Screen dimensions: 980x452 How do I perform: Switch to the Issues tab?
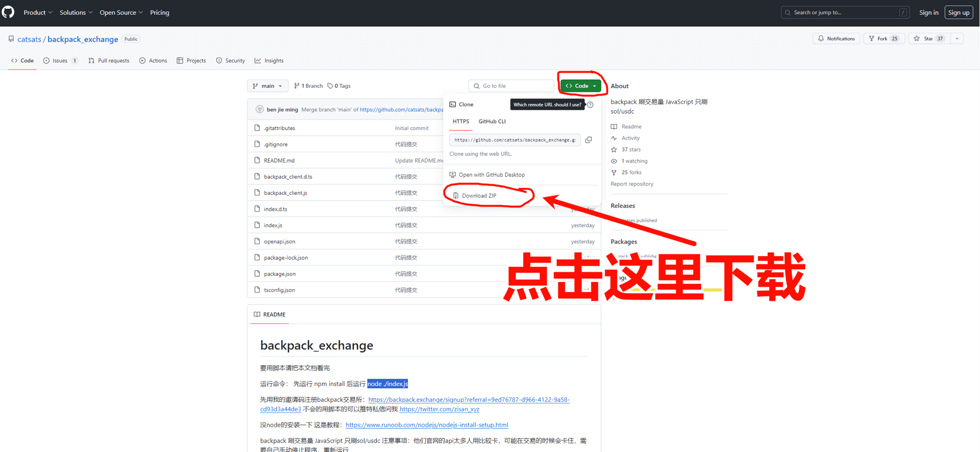click(60, 61)
